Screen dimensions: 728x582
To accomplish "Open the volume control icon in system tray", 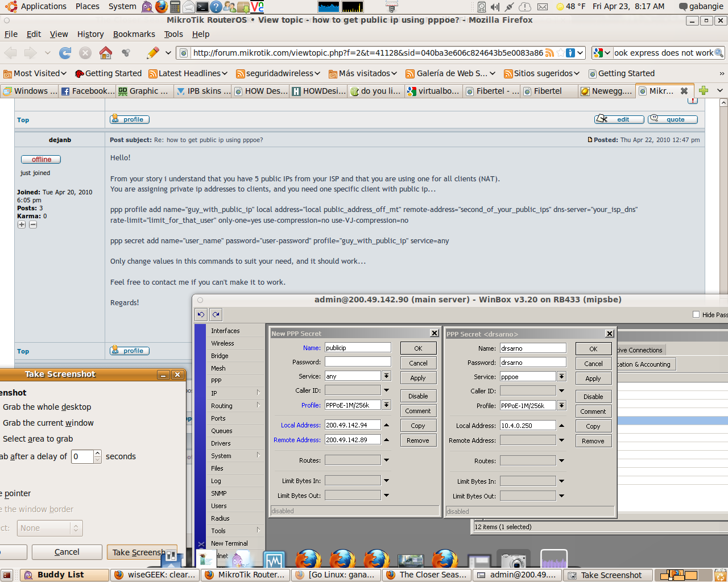I will pyautogui.click(x=496, y=7).
